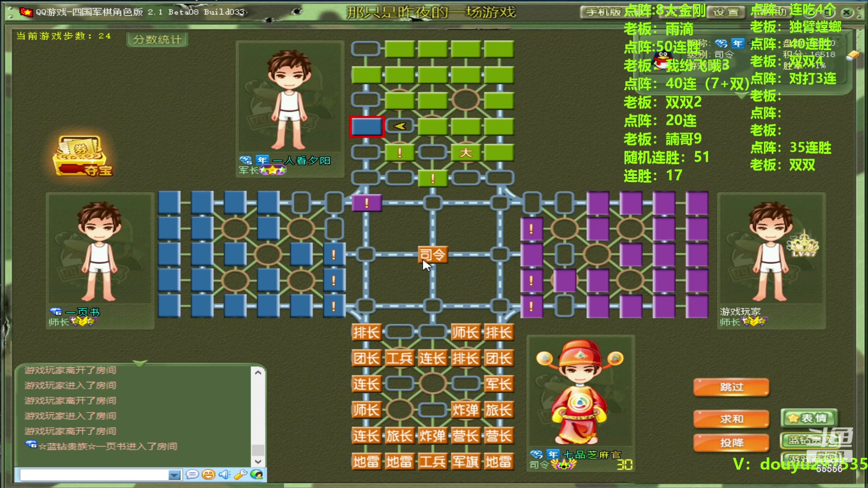This screenshot has height=488, width=868.
Task: Click 当前游戏步数 step counter text
Action: [63, 36]
